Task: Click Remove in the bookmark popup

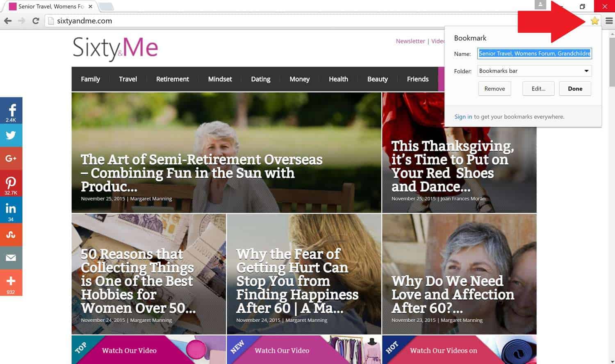Action: [x=494, y=89]
